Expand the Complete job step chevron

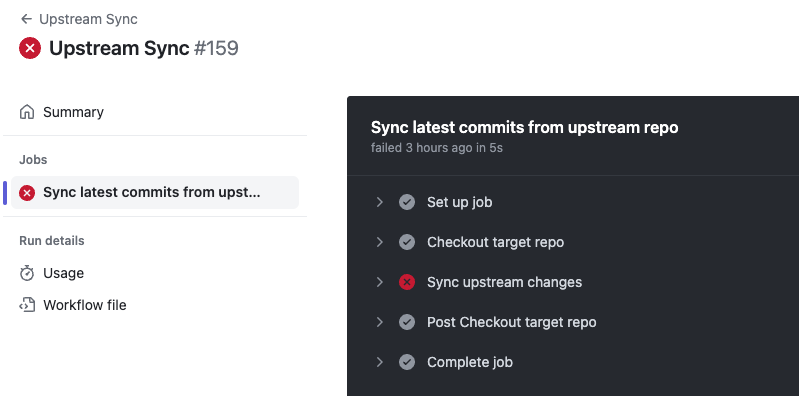pyautogui.click(x=380, y=362)
